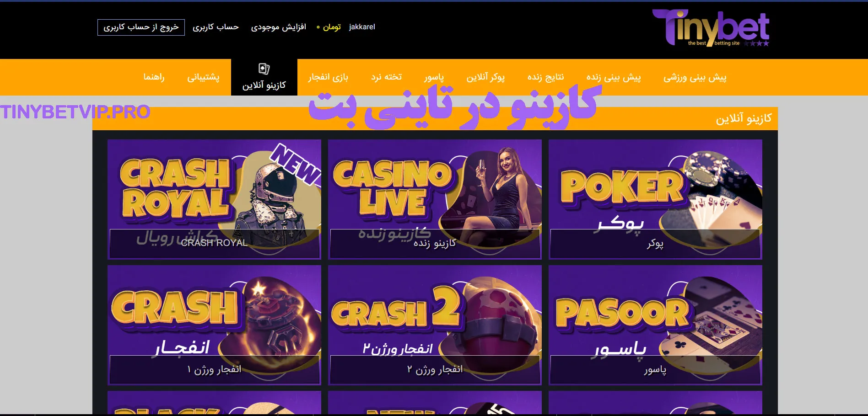Select the پاسور menu item
The height and width of the screenshot is (416, 868).
(434, 77)
